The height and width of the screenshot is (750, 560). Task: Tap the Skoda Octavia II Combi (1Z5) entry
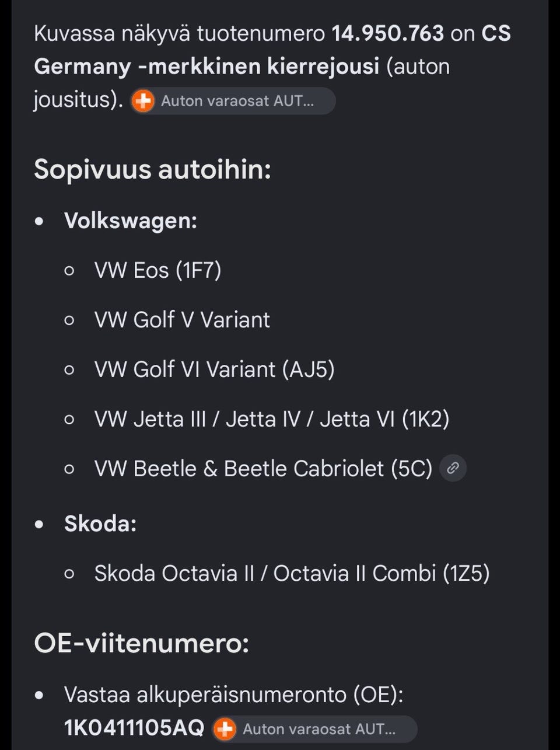[x=292, y=574]
